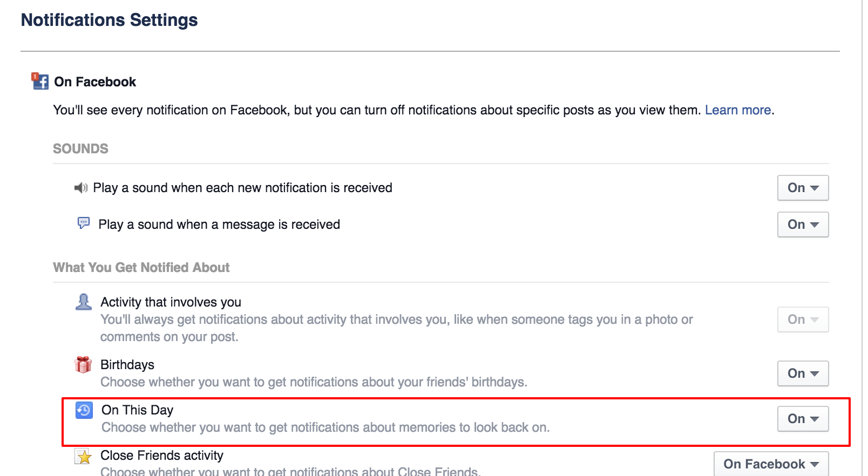Click the message chat bubble icon
This screenshot has height=476, width=868.
click(x=84, y=223)
